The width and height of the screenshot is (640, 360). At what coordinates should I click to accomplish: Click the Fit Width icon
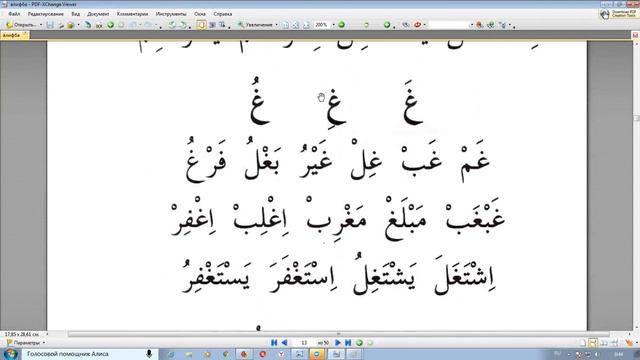tap(306, 25)
